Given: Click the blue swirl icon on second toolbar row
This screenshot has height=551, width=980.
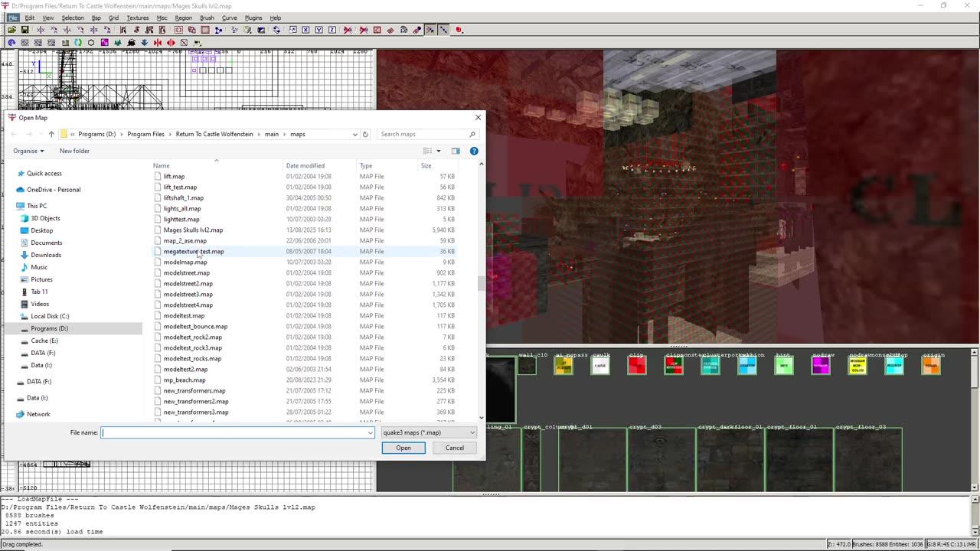Looking at the screenshot, I should point(11,42).
